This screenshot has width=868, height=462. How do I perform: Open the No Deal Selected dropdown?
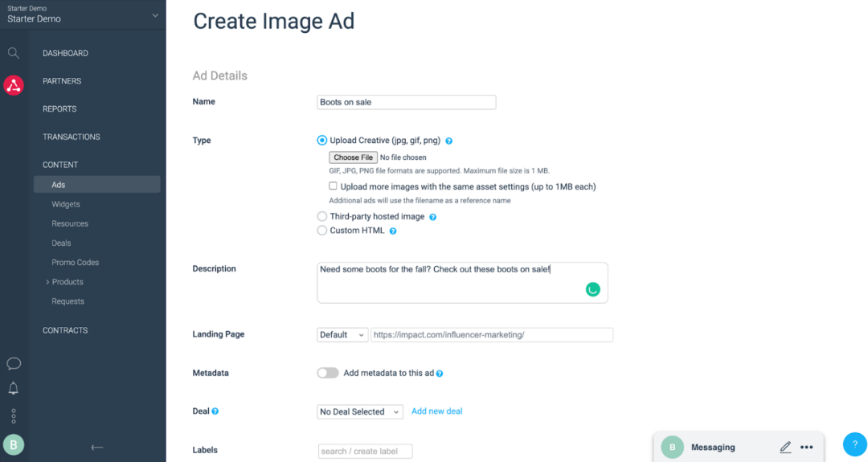(360, 412)
